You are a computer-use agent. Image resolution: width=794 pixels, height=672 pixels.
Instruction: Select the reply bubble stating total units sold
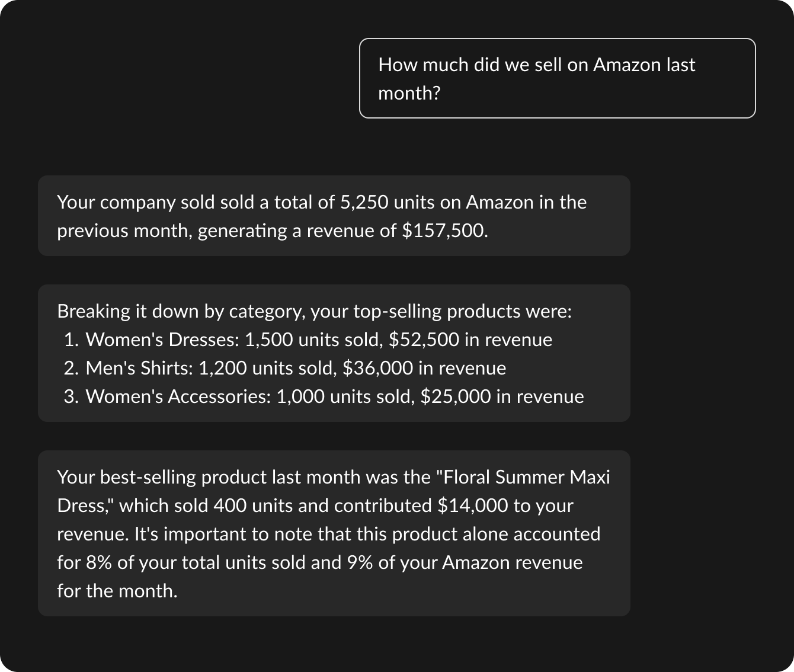tap(334, 216)
